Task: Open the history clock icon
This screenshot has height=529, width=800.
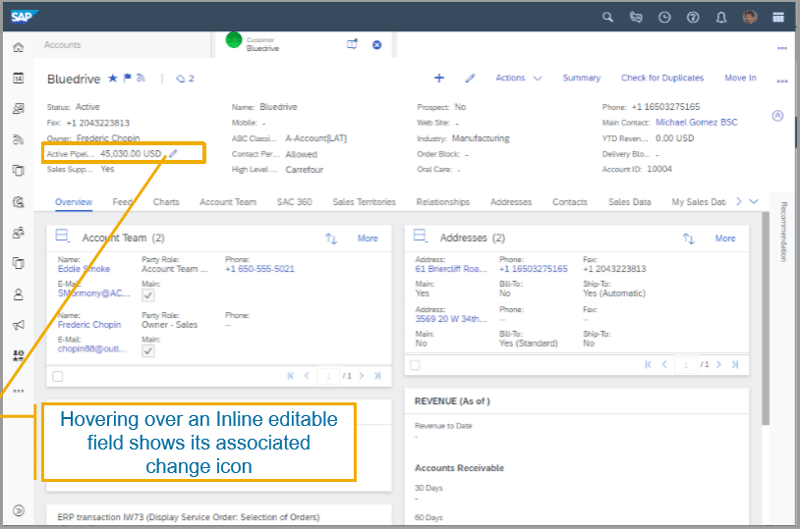Action: pos(664,17)
